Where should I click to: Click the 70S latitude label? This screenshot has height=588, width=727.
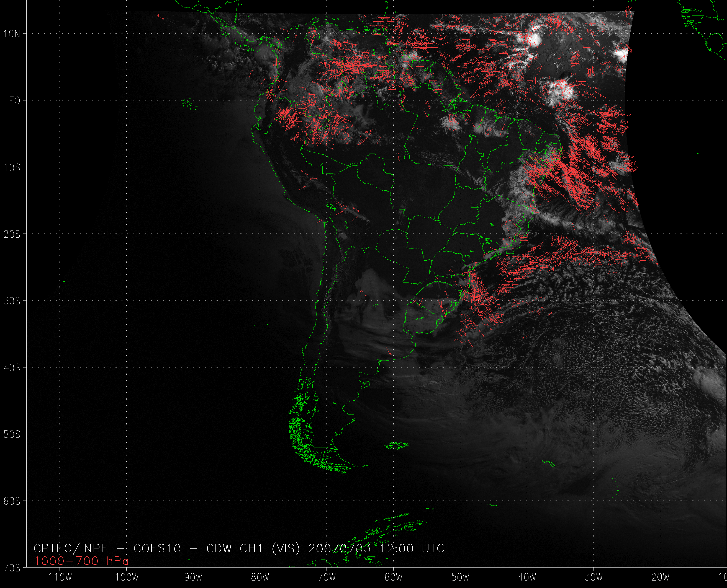tap(12, 568)
